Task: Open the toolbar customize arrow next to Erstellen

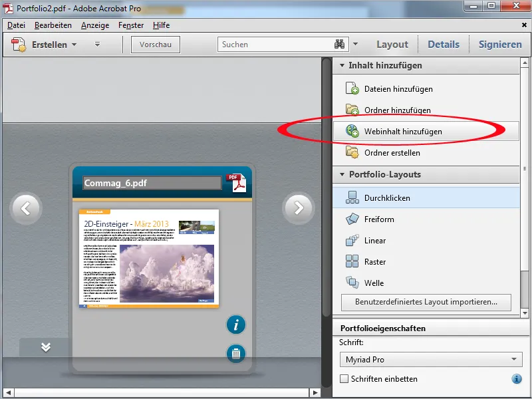Action: click(x=97, y=45)
